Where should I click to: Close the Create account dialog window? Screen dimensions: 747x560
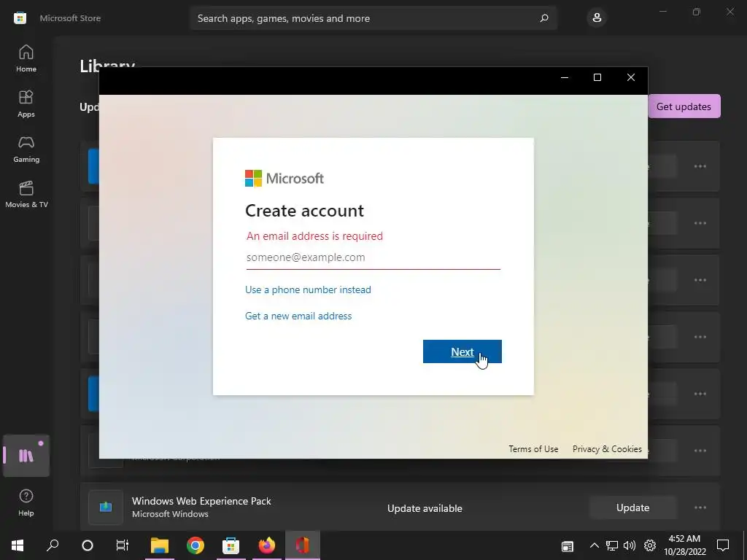631,77
